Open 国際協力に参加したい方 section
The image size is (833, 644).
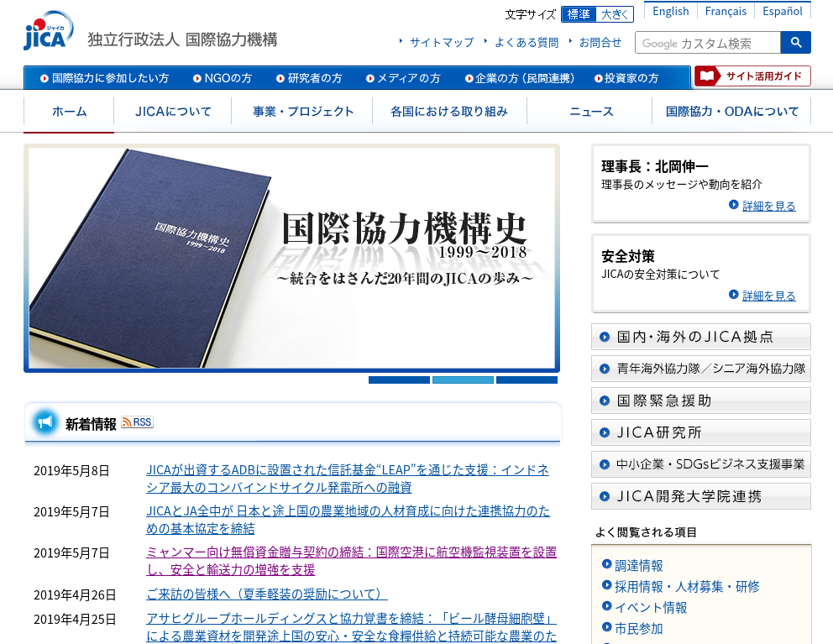pyautogui.click(x=105, y=78)
